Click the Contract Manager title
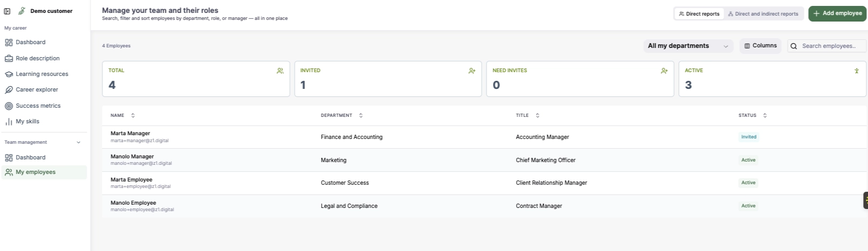This screenshot has width=868, height=251. click(x=539, y=206)
